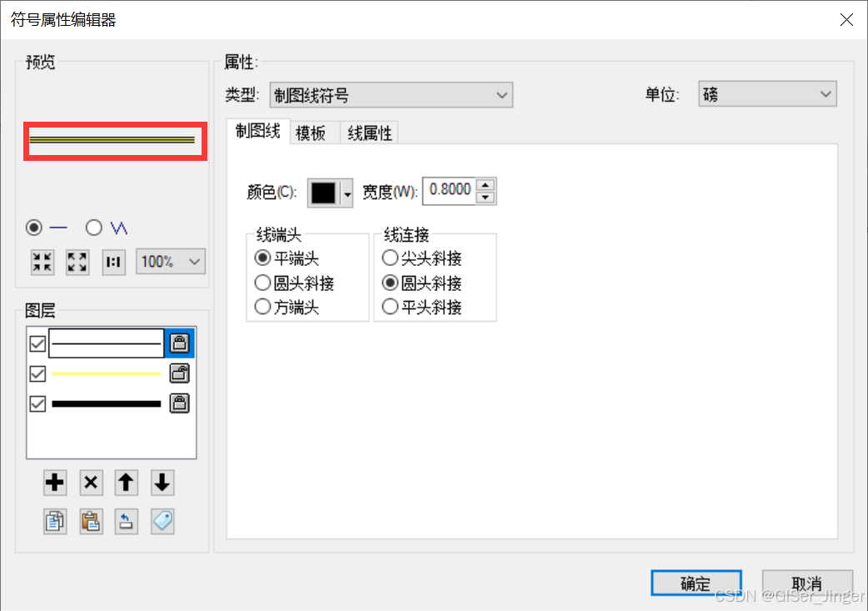Move layer down with the down arrow icon

click(162, 483)
